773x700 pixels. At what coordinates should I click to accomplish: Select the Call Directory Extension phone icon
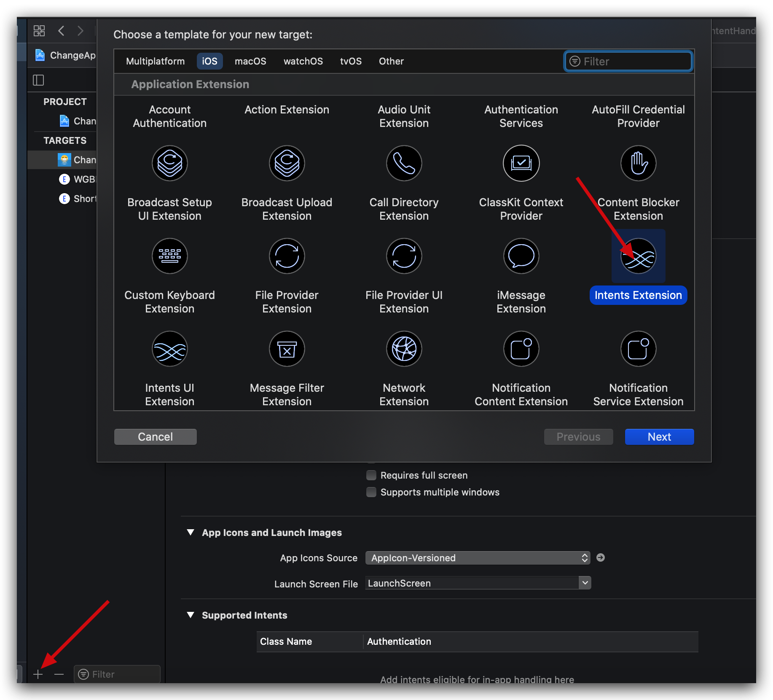click(x=404, y=163)
